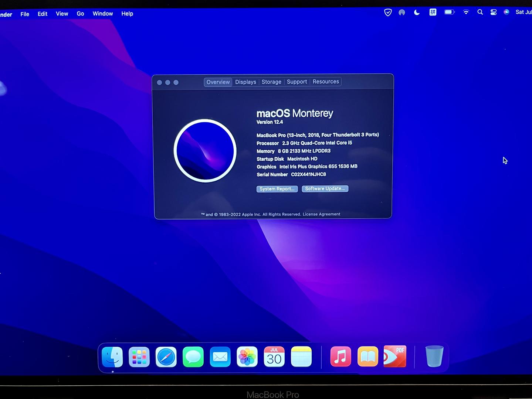This screenshot has height=399, width=532.
Task: Click the shield icon in menu bar
Action: click(x=388, y=13)
